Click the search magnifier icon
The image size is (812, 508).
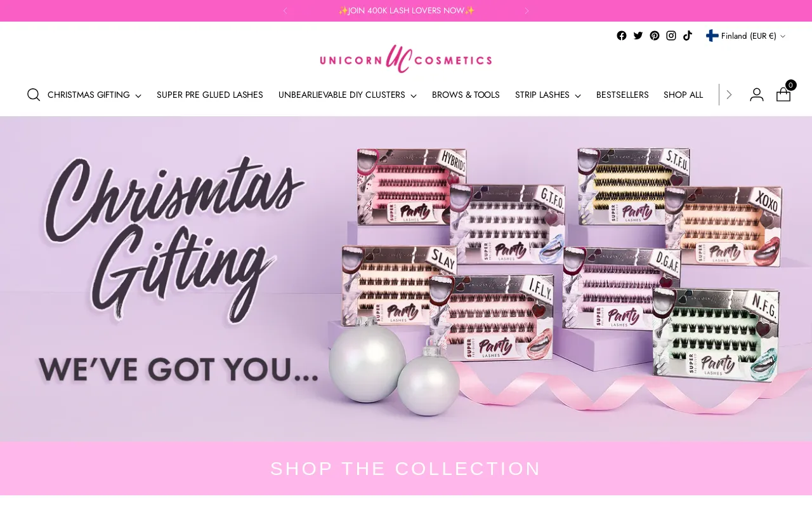tap(34, 95)
